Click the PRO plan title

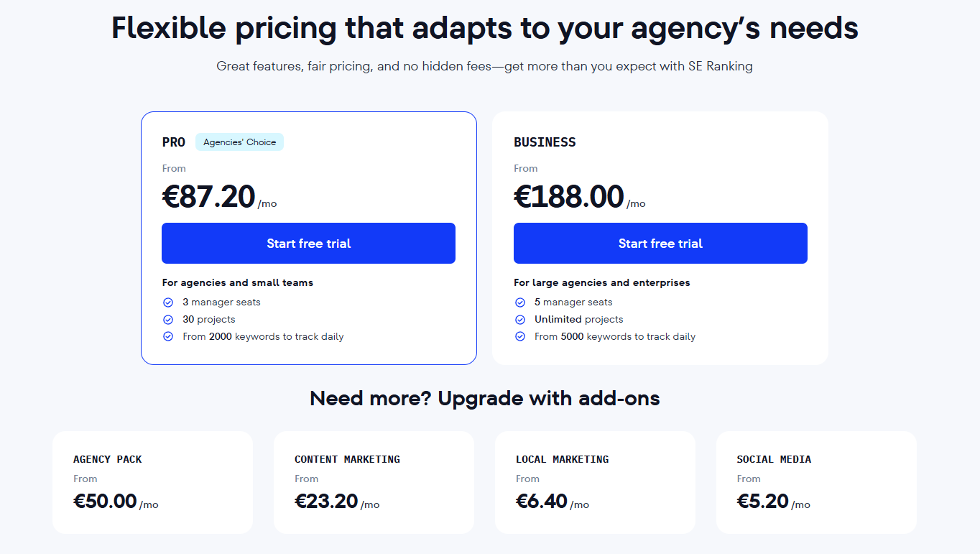[x=174, y=142]
